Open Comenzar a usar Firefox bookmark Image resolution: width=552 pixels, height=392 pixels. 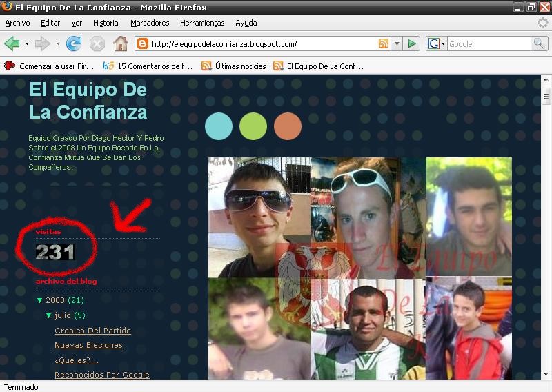[x=49, y=66]
